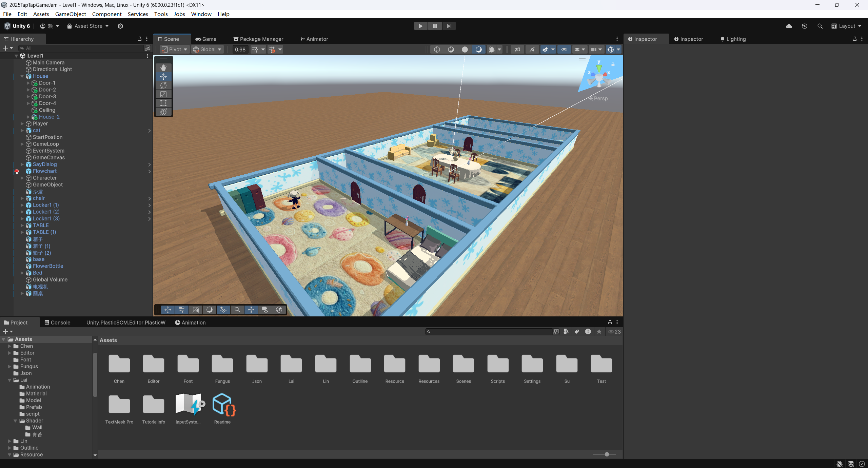Open Unity Version Control cloud icon
This screenshot has height=468, width=868.
click(789, 26)
